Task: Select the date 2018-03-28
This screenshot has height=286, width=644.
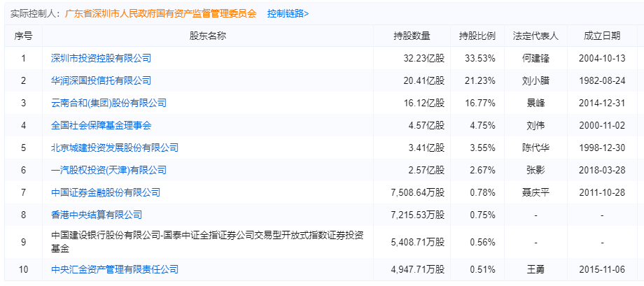Action: pyautogui.click(x=602, y=170)
